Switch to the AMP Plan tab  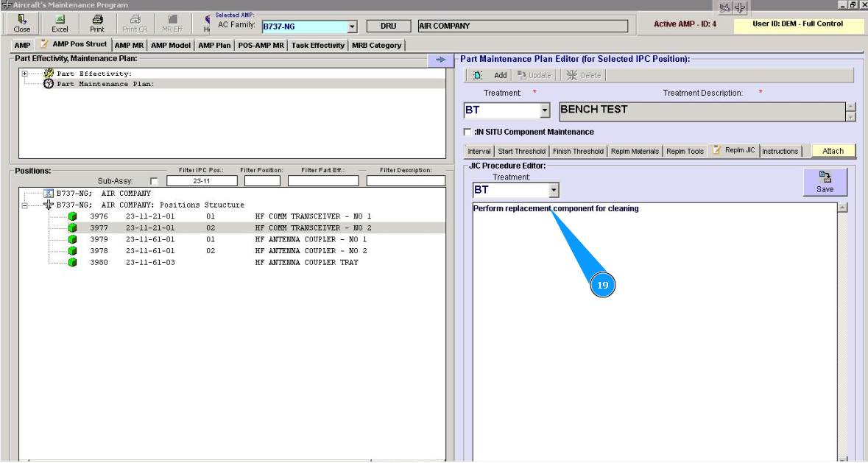[214, 46]
